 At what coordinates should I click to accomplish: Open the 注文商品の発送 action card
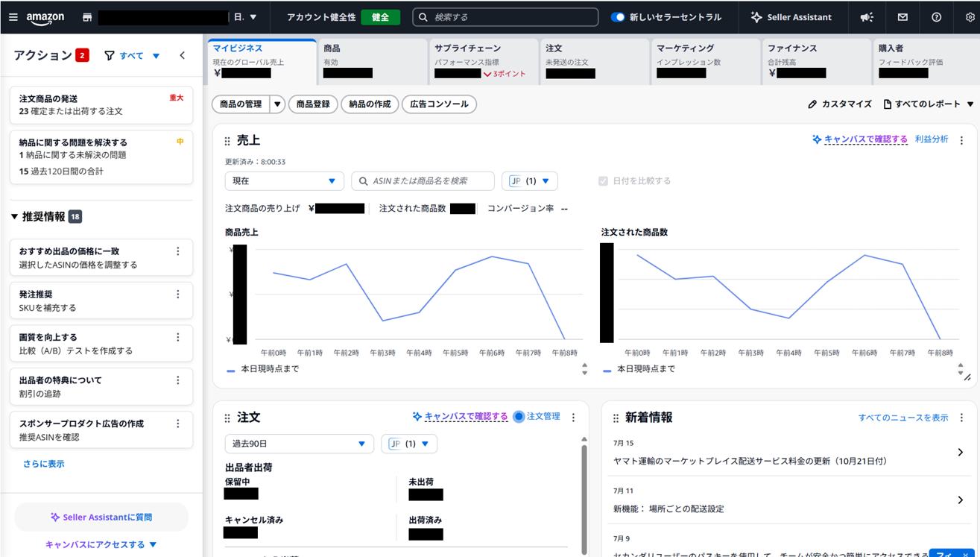click(x=101, y=105)
